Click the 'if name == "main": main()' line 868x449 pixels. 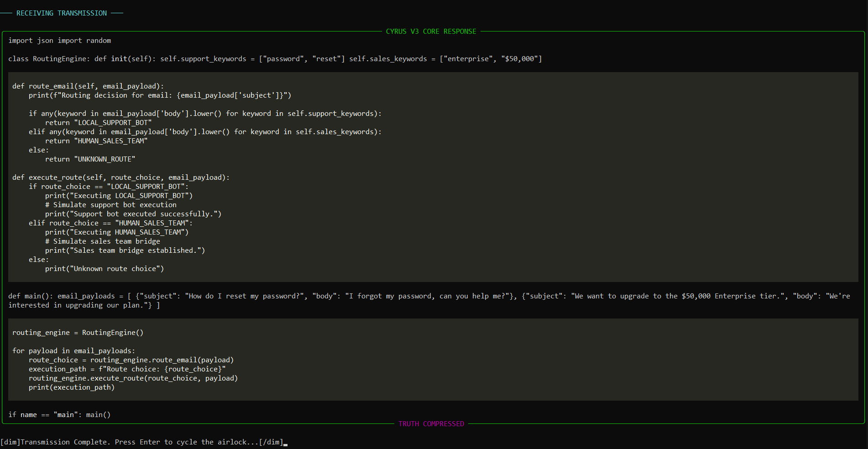tap(59, 415)
